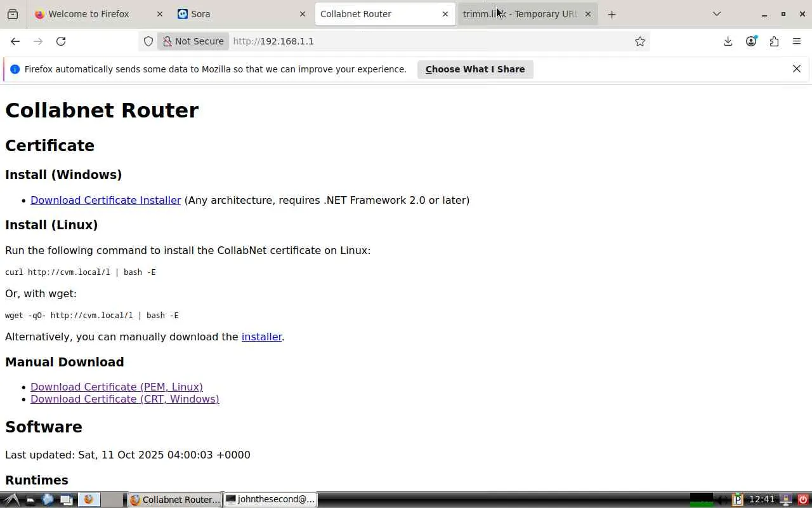Click the Manual Download heading

click(65, 362)
